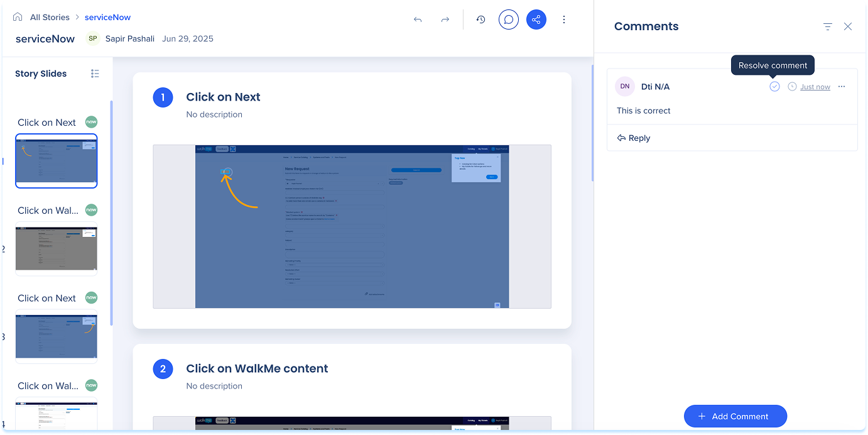The width and height of the screenshot is (868, 435).
Task: Click the undo arrow icon
Action: pyautogui.click(x=418, y=19)
